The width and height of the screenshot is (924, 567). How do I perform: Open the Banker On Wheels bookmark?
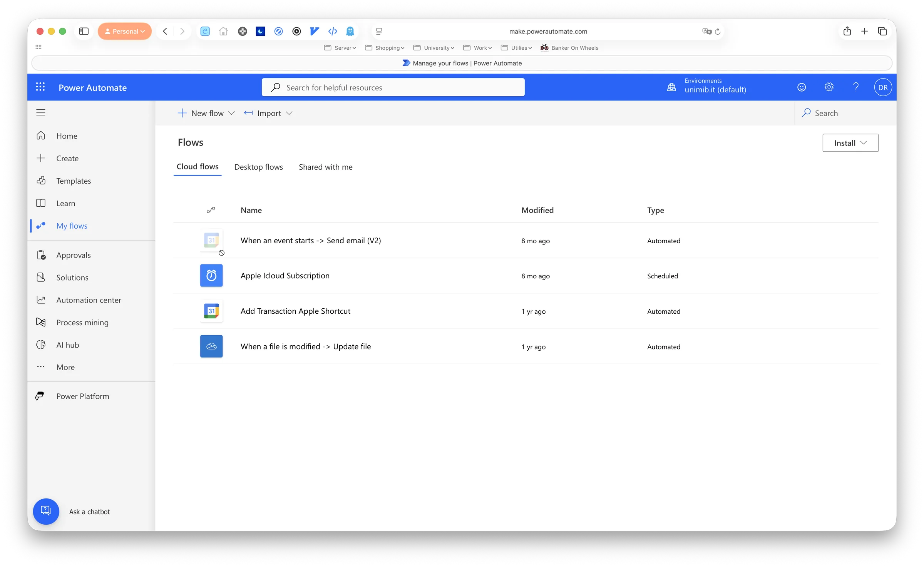[569, 48]
